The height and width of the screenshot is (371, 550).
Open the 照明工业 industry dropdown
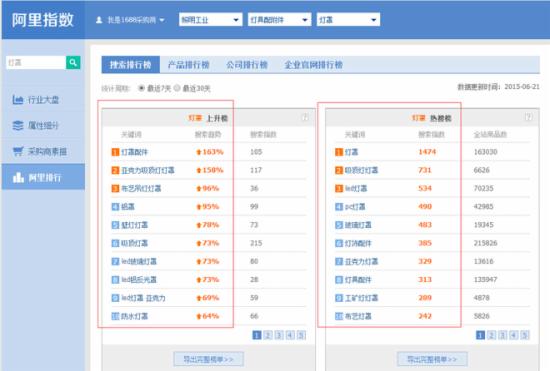(x=210, y=20)
